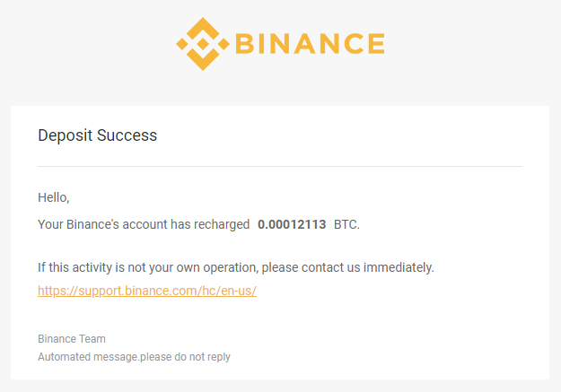The image size is (561, 392).
Task: Click the word 'Success' in heading
Action: 127,135
